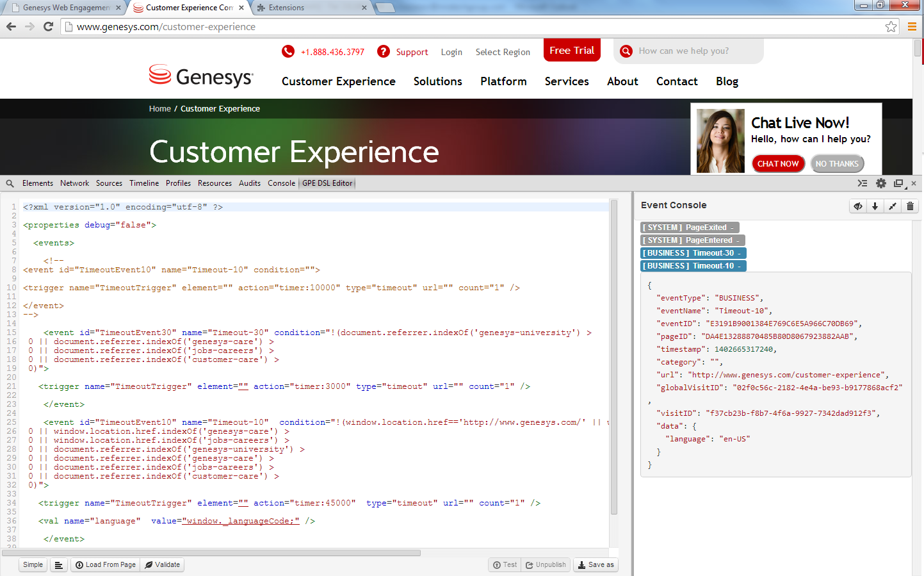Viewport: 924px width, 576px height.
Task: Click the collapse-all arrows icon in Event Console
Action: coord(893,206)
